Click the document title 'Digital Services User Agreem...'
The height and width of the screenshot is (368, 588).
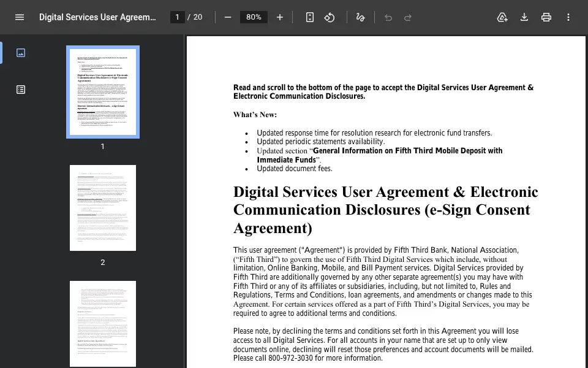pyautogui.click(x=97, y=17)
